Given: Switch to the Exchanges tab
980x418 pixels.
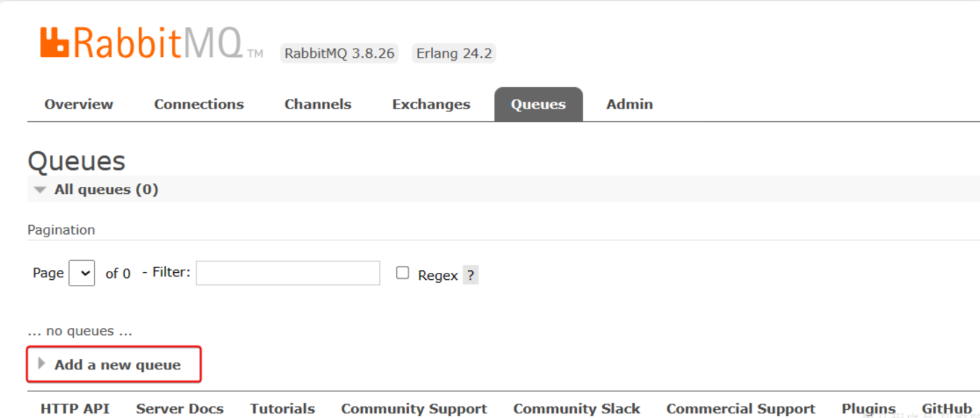Looking at the screenshot, I should (431, 104).
